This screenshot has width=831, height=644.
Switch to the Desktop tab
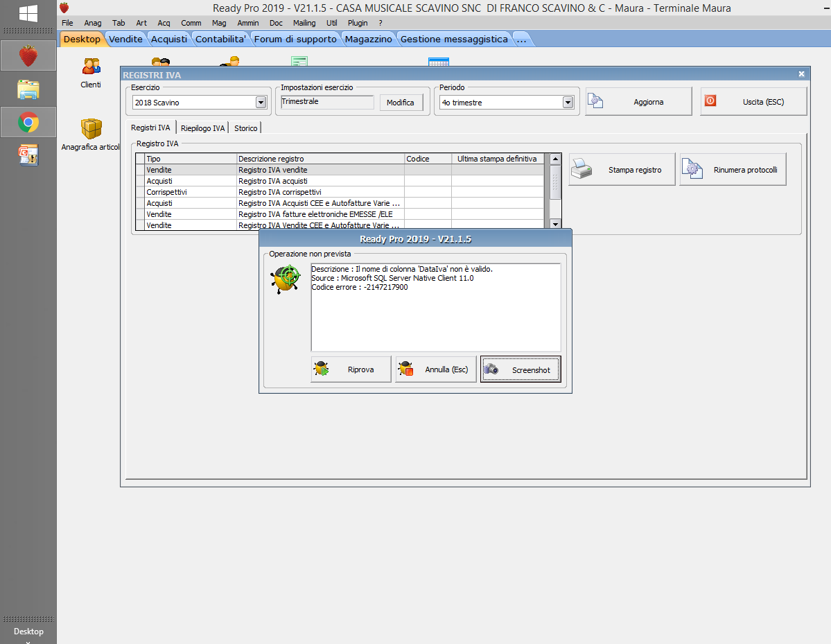(82, 40)
